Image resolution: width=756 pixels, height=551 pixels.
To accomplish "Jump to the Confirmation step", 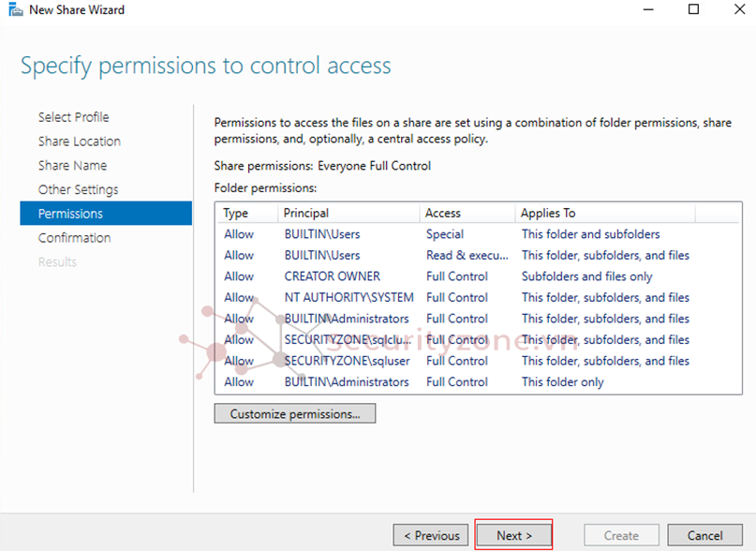I will tap(74, 238).
